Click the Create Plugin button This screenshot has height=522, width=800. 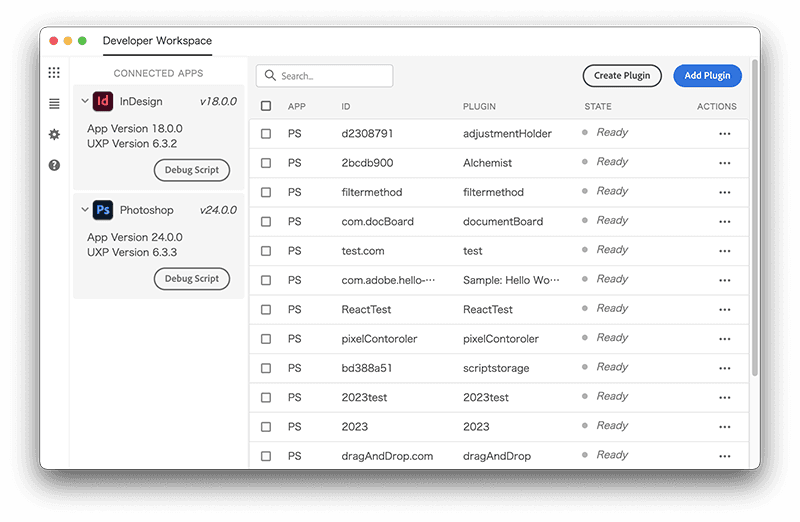pyautogui.click(x=622, y=76)
